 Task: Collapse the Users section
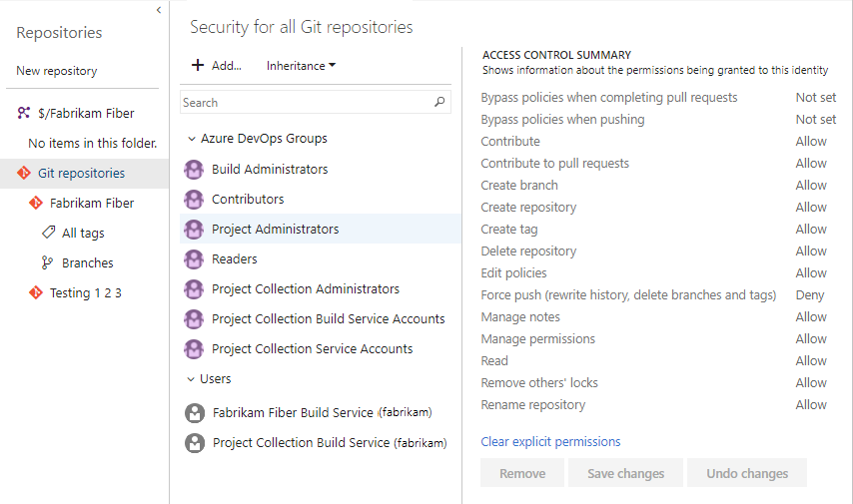[x=191, y=378]
